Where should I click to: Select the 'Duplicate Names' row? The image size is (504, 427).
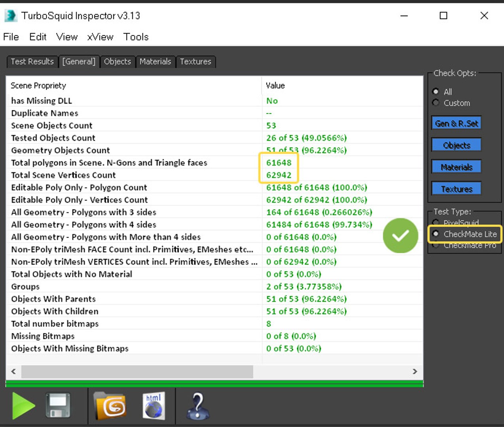214,113
